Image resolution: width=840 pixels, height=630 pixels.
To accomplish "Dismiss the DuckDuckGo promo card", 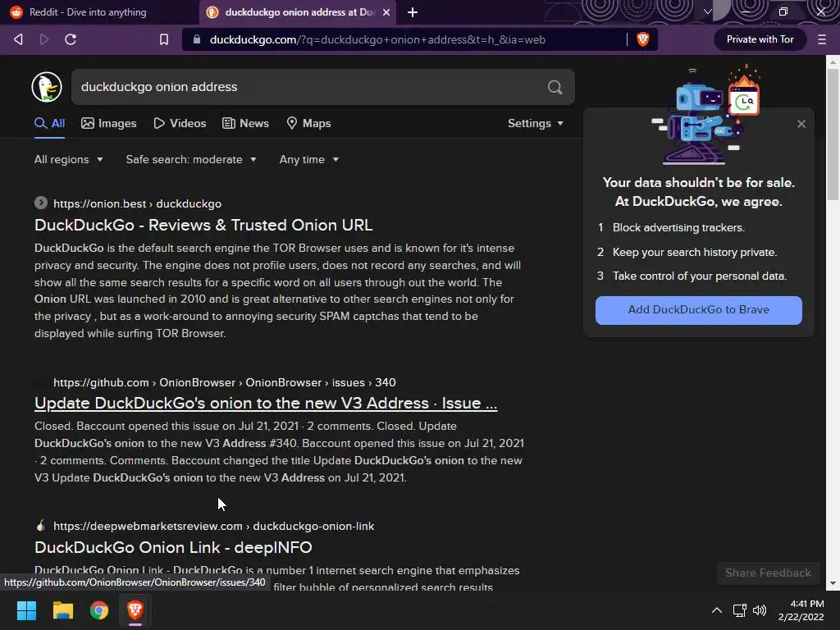I will pyautogui.click(x=801, y=124).
